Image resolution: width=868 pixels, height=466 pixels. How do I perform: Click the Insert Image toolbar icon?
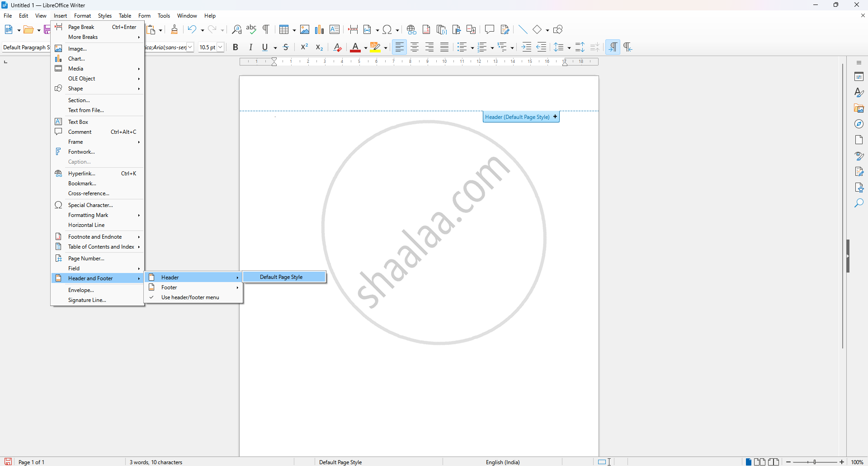(305, 30)
